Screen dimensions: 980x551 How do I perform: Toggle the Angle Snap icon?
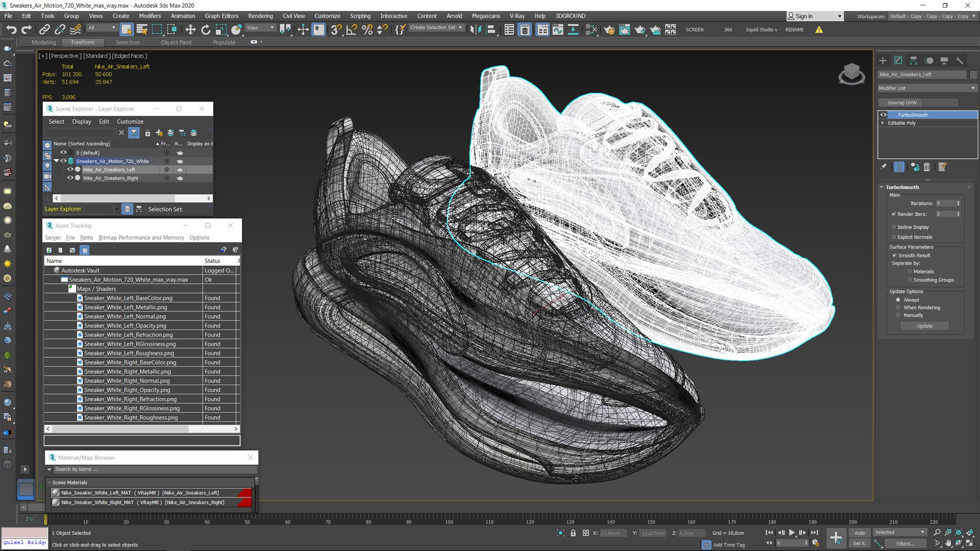pos(351,30)
